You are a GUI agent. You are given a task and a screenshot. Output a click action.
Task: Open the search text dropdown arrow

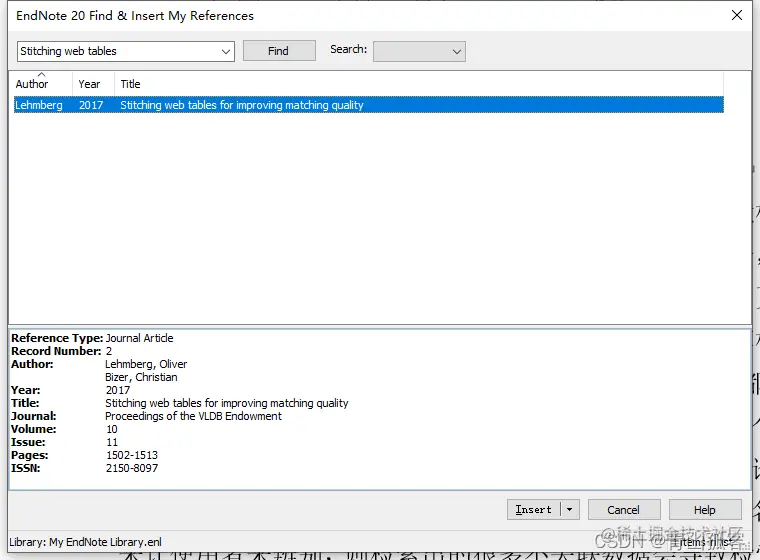click(225, 51)
